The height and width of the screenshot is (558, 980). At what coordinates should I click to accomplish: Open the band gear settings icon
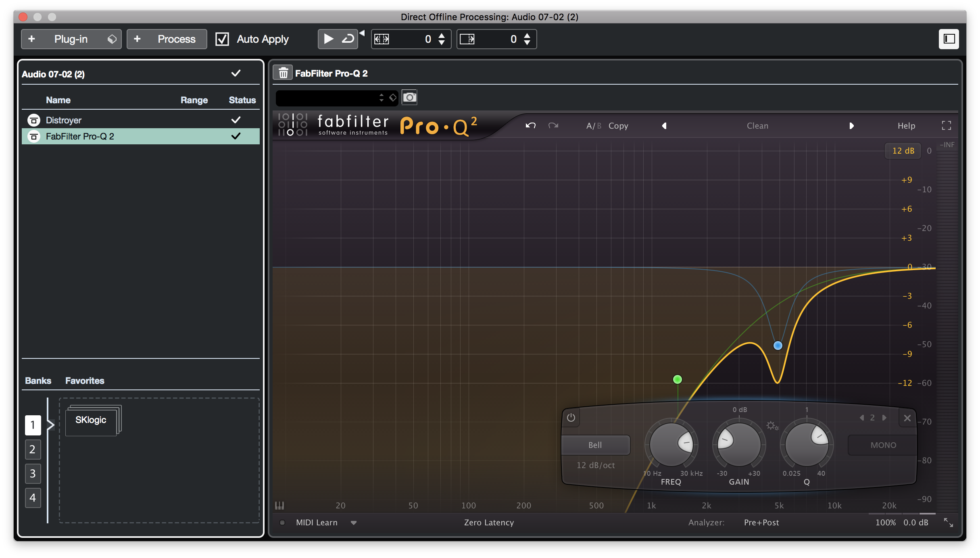(x=772, y=426)
